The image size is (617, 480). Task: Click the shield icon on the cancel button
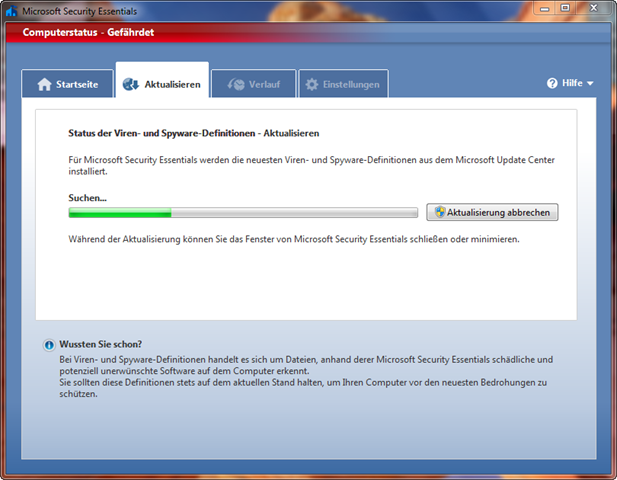(438, 212)
